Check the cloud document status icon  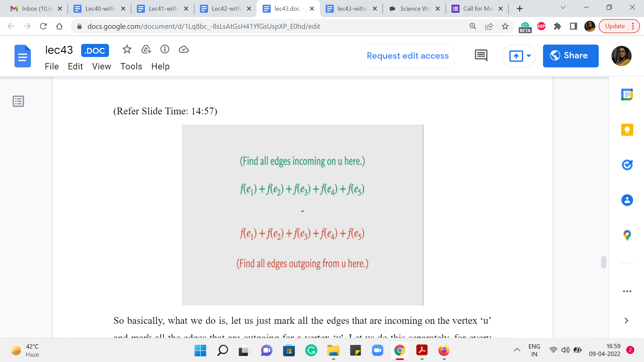coord(183,50)
